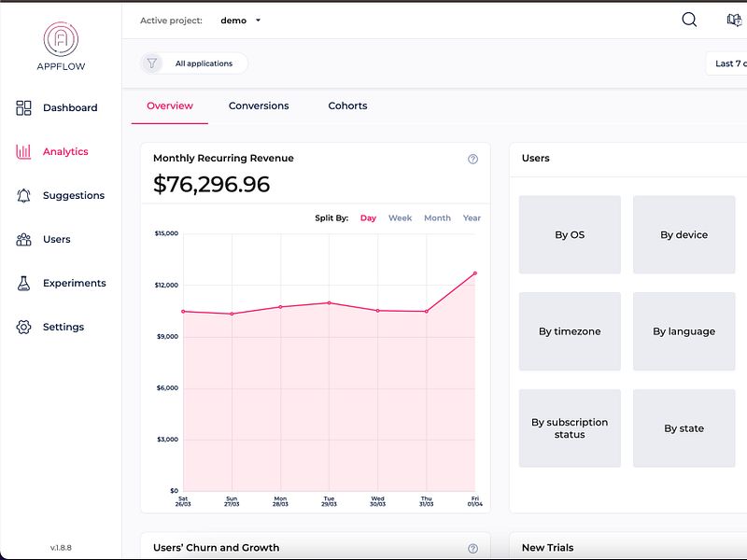Image resolution: width=747 pixels, height=560 pixels.
Task: Open Experiments via the flask icon
Action: click(22, 283)
